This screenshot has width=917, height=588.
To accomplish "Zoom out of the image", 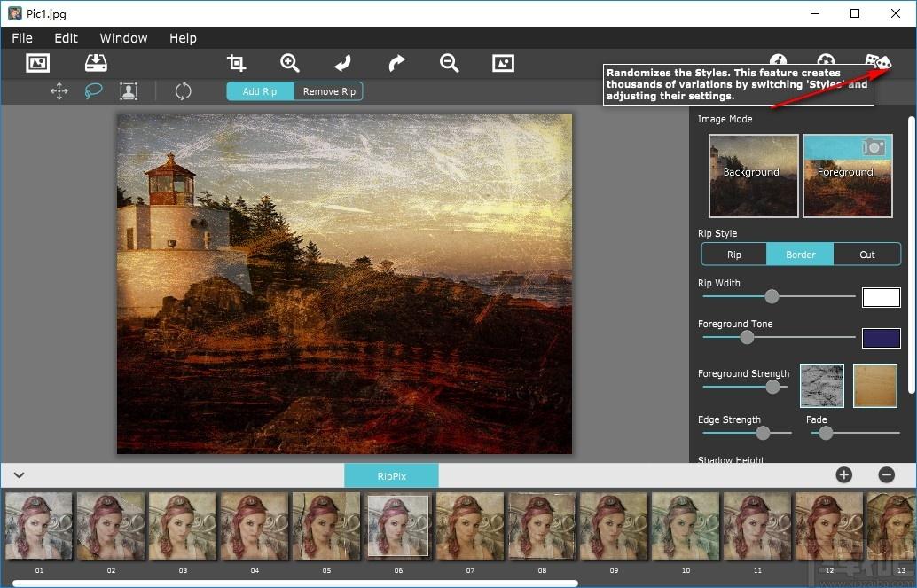I will 450,63.
